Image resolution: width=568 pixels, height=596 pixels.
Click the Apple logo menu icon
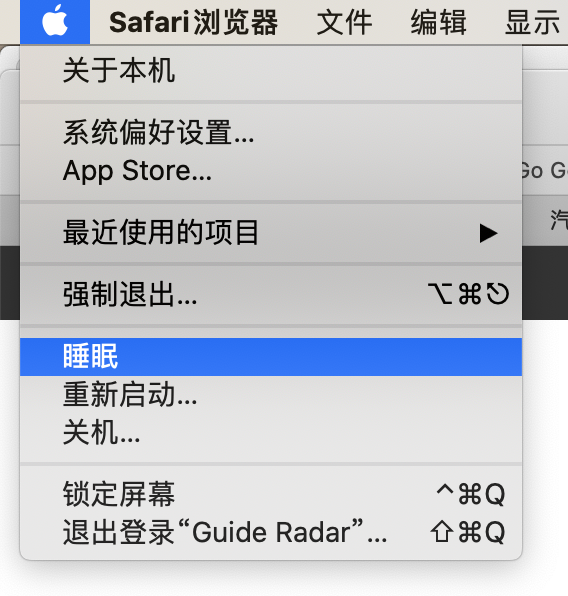click(55, 22)
